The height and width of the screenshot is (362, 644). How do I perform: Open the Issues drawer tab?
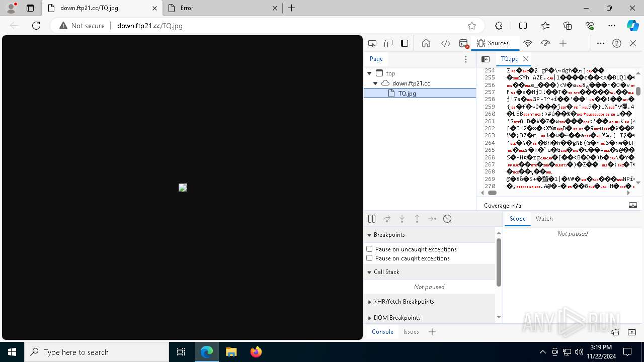411,332
